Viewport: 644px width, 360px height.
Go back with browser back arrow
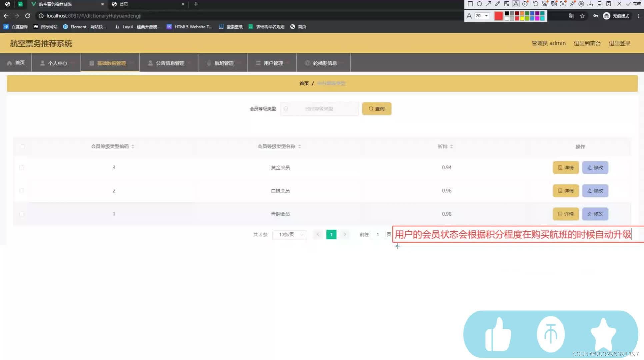coord(6,16)
